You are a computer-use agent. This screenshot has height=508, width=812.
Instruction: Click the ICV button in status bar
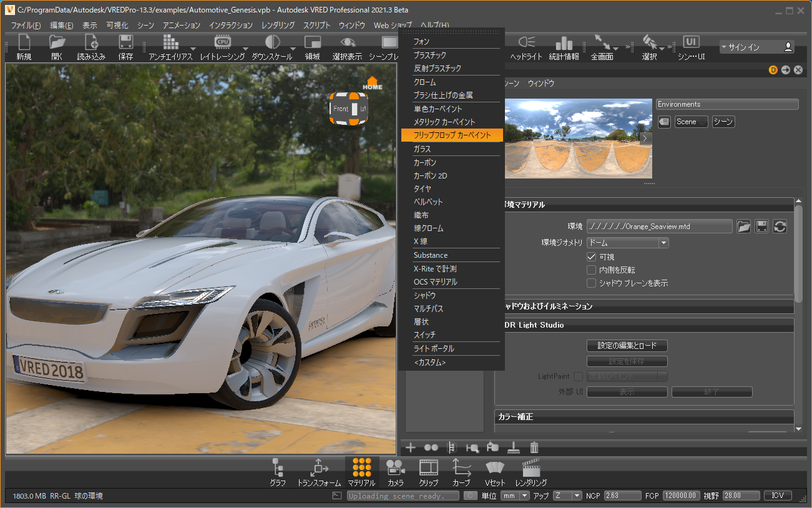pos(777,496)
